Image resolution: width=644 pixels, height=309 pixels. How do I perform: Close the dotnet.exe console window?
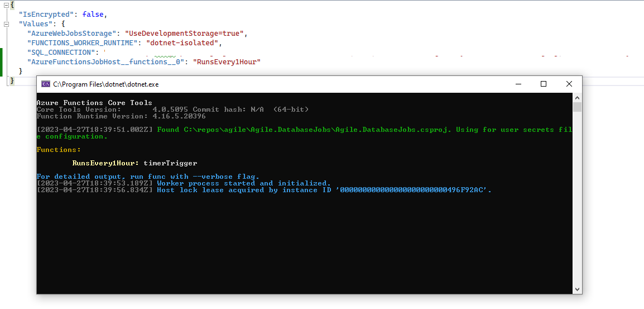click(x=569, y=84)
